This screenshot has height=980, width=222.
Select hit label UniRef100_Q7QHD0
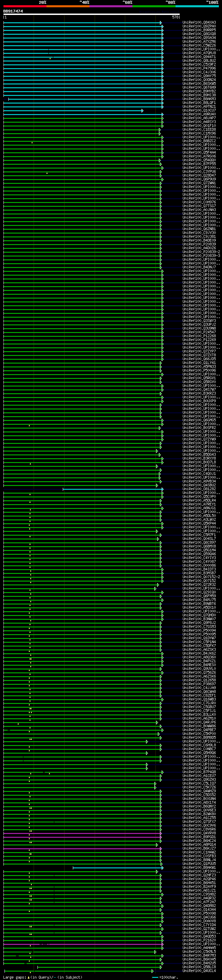pos(199,615)
